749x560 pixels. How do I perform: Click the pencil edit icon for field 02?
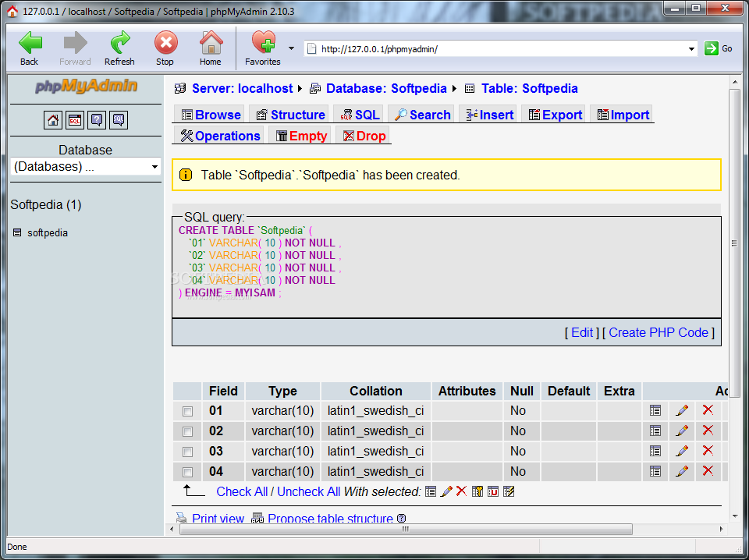[682, 431]
